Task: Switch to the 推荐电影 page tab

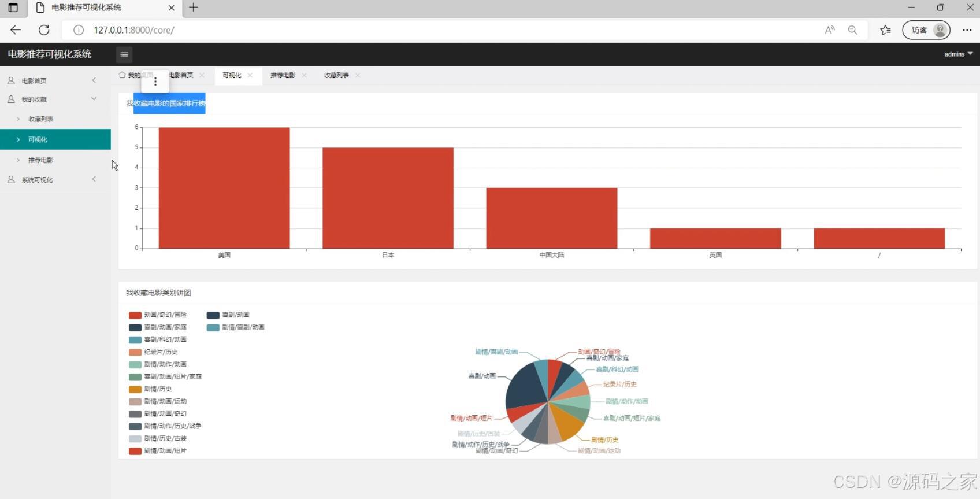Action: [283, 75]
